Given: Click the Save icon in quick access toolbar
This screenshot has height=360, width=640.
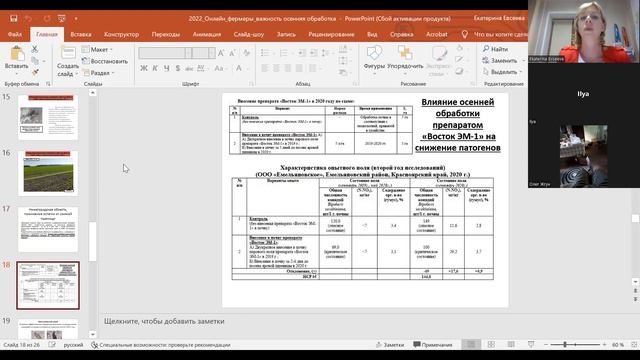Looking at the screenshot, I should [x=13, y=18].
